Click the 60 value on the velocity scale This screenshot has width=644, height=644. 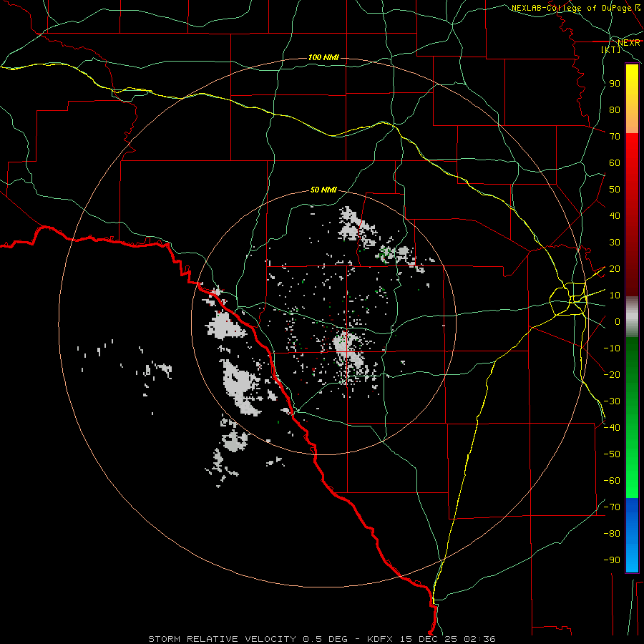[615, 163]
